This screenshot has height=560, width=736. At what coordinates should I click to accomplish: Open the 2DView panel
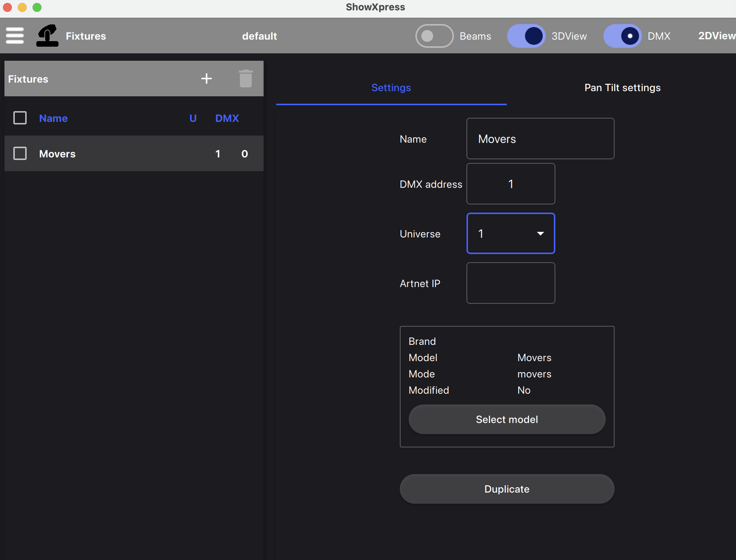[x=716, y=36]
